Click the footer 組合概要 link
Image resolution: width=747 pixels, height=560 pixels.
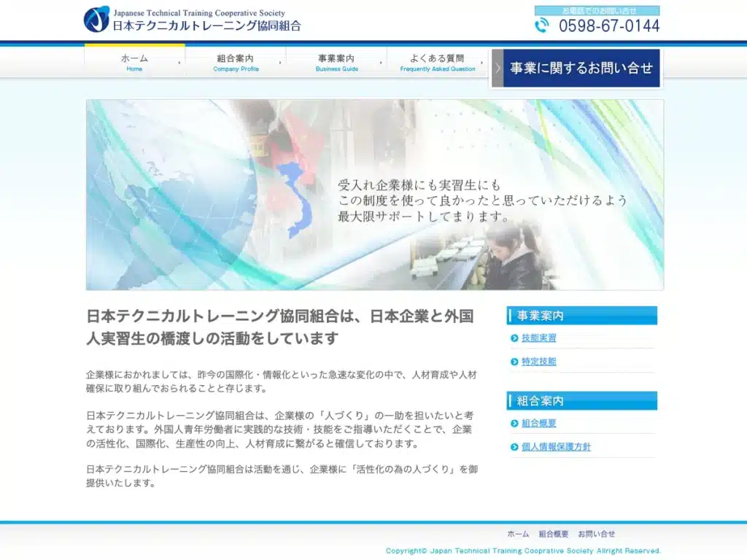[554, 534]
